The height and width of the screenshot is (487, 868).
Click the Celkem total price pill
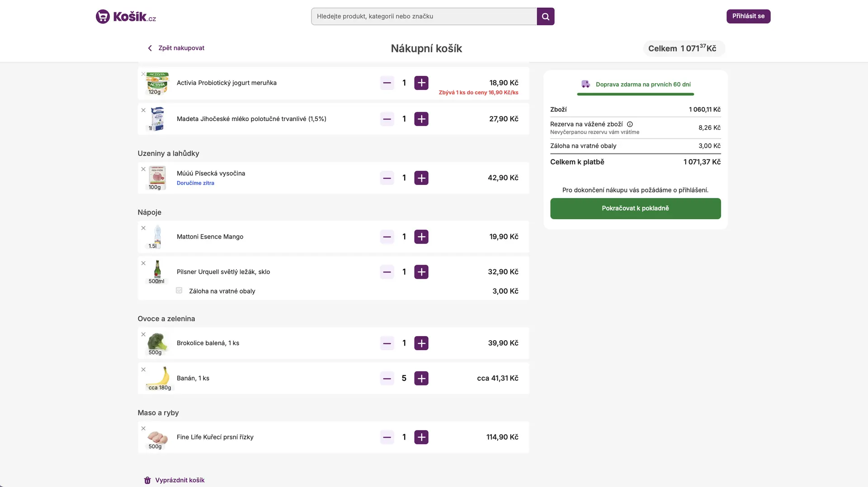click(x=684, y=48)
